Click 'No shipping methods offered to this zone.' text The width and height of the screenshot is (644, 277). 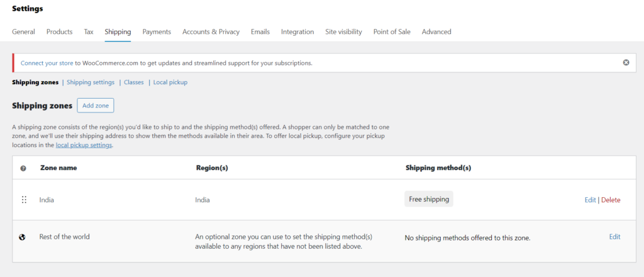click(468, 237)
